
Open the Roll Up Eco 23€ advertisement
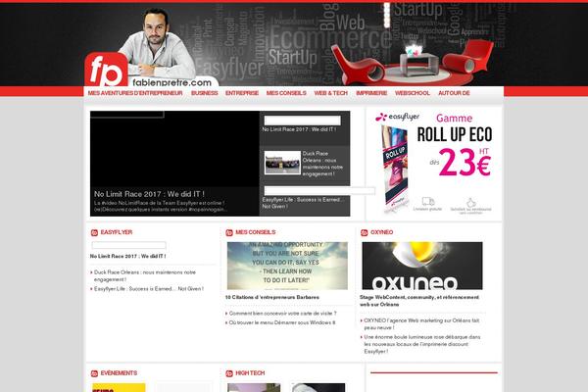434,164
